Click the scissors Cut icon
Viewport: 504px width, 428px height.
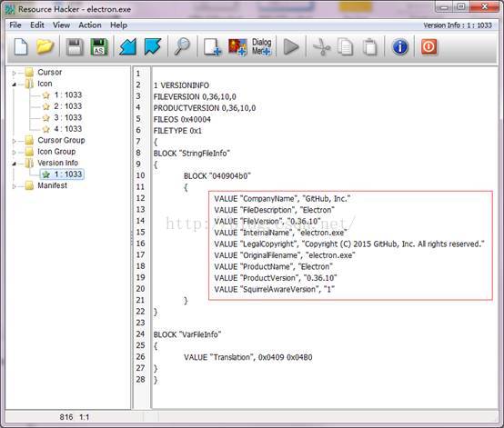pos(321,47)
